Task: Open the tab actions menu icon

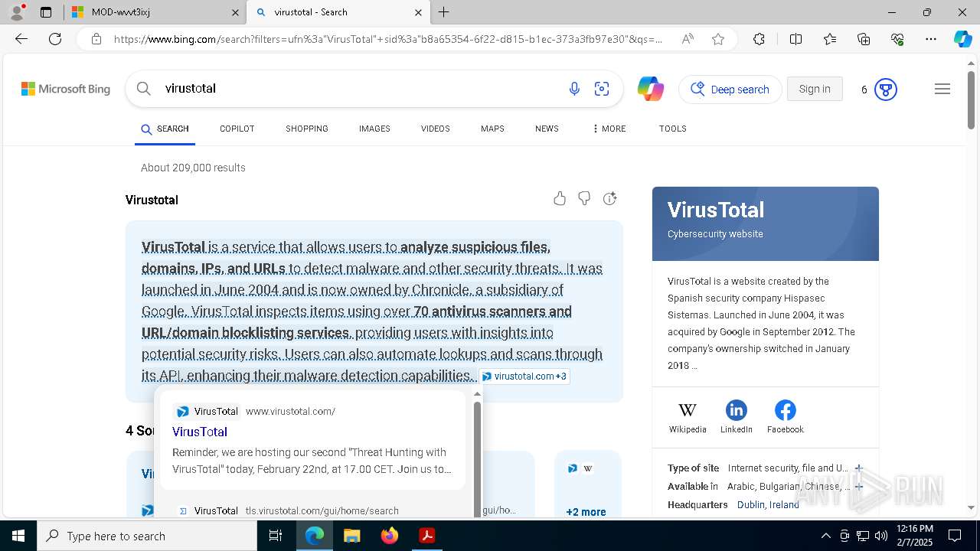Action: [x=46, y=12]
